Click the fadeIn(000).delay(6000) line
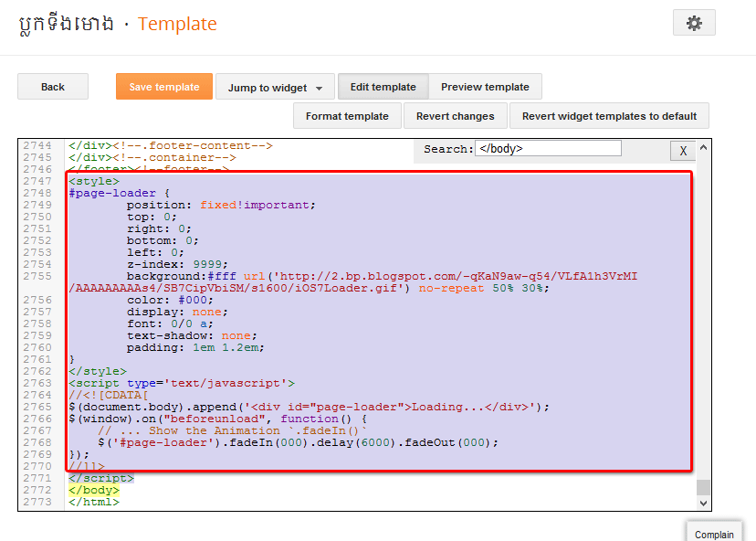 coord(298,443)
